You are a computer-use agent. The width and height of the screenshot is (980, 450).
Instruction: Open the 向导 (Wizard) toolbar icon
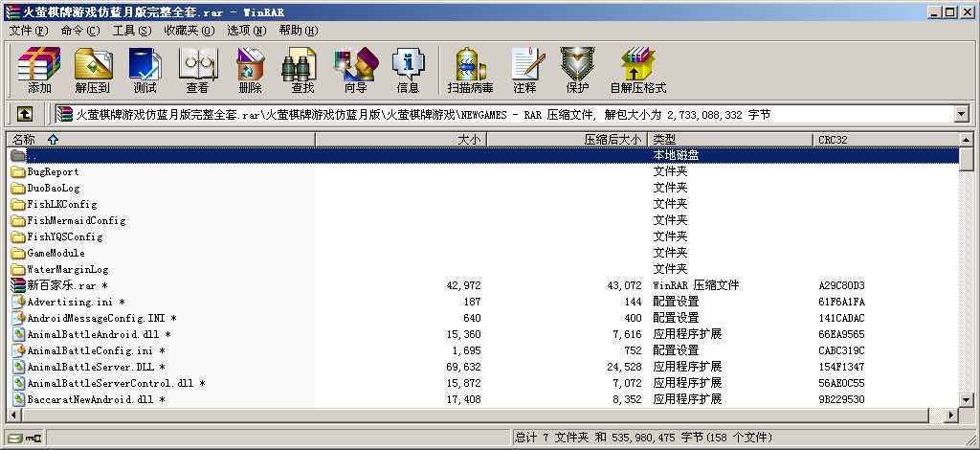(x=356, y=64)
